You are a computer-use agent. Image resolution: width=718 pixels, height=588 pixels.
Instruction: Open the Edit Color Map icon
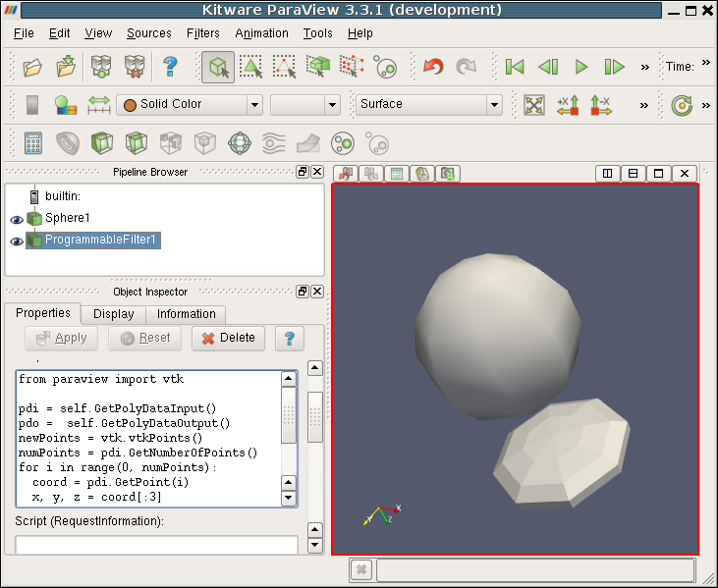[66, 105]
